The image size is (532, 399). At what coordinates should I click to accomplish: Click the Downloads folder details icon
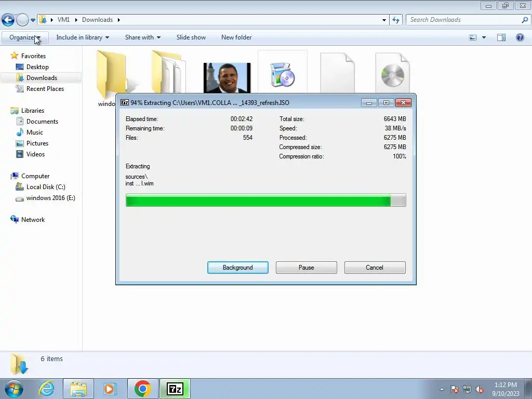[x=19, y=364]
